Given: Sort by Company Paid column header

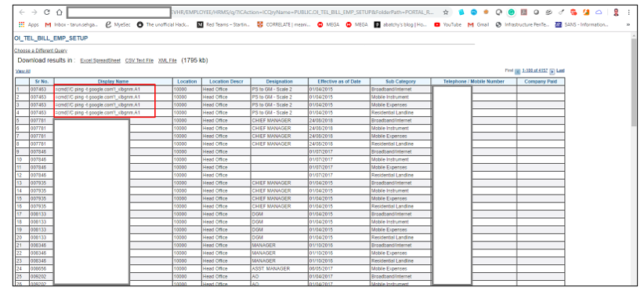Looking at the screenshot, I should (x=541, y=82).
